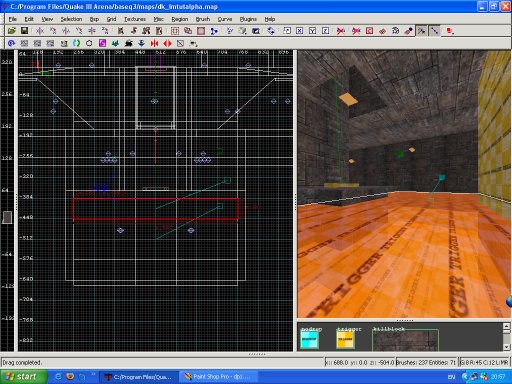
Task: Click the CSG subtract grid-square icon
Action: point(175,31)
